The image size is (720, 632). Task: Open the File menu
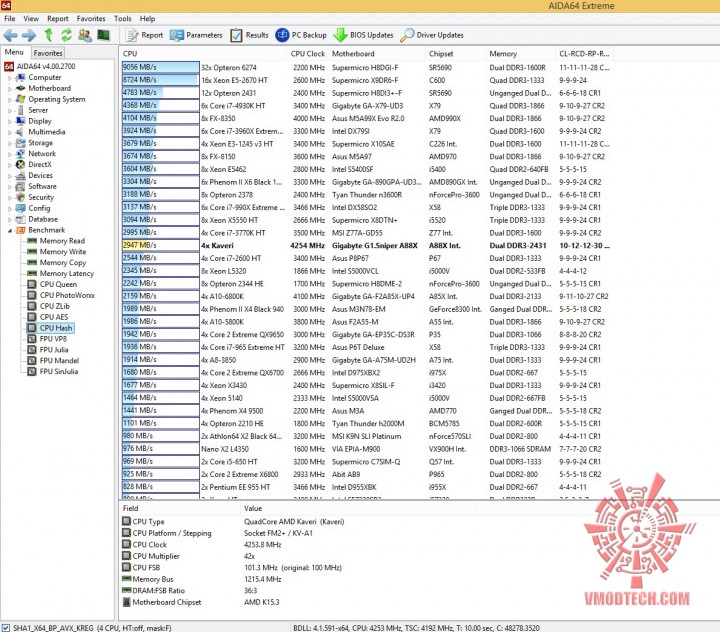click(10, 19)
